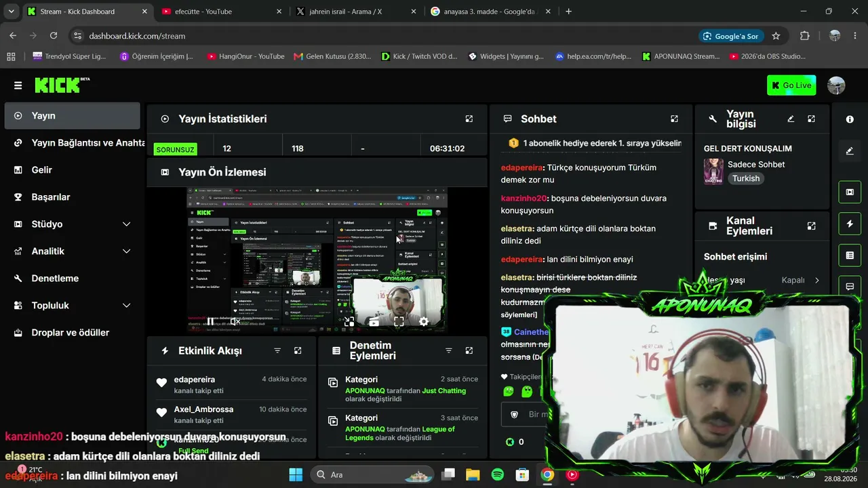The image size is (868, 488).
Task: Toggle stream preview widget in right sidebar
Action: coord(850,192)
